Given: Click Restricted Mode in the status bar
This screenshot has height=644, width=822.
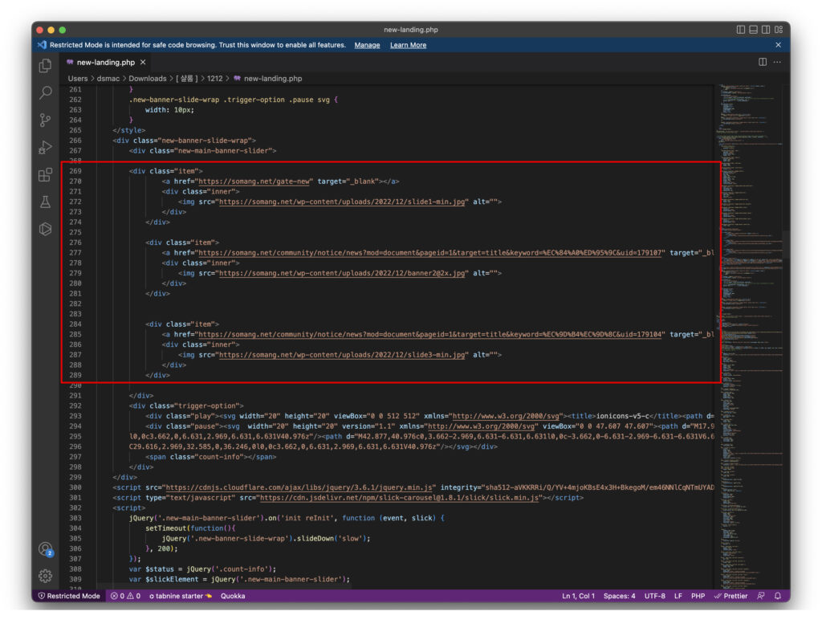Looking at the screenshot, I should pyautogui.click(x=69, y=596).
